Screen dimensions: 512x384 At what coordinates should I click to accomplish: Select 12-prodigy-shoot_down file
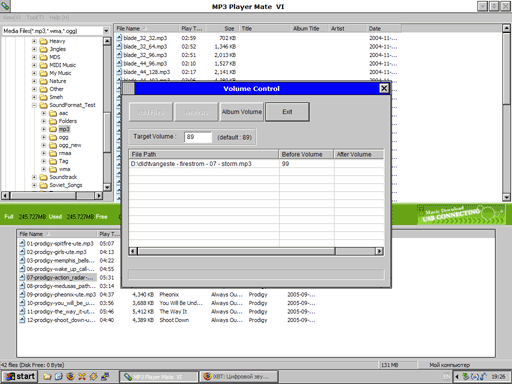coord(61,320)
